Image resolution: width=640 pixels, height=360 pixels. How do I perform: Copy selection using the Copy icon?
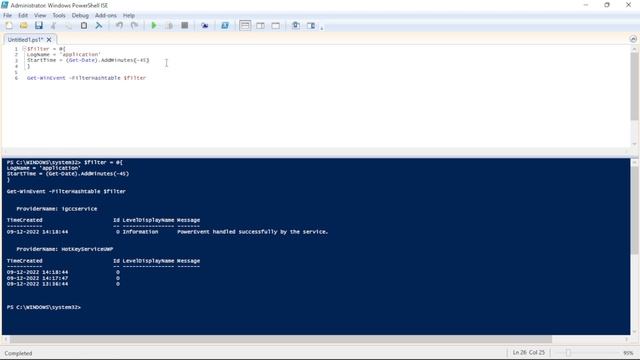coord(69,25)
